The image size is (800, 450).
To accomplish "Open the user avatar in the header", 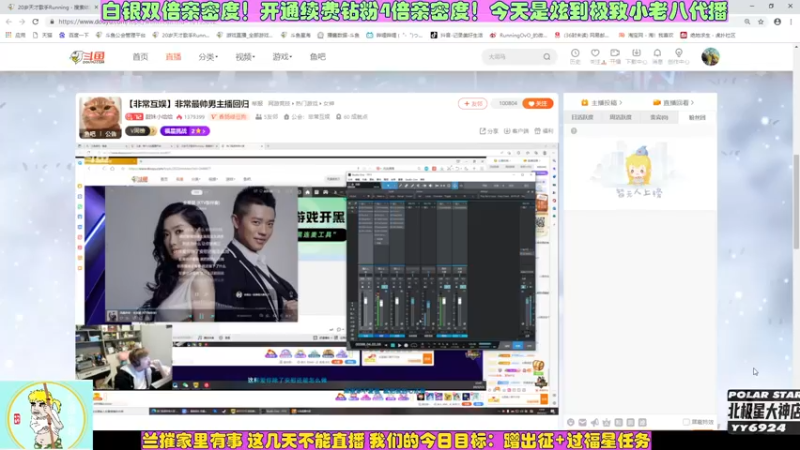I will [x=710, y=57].
